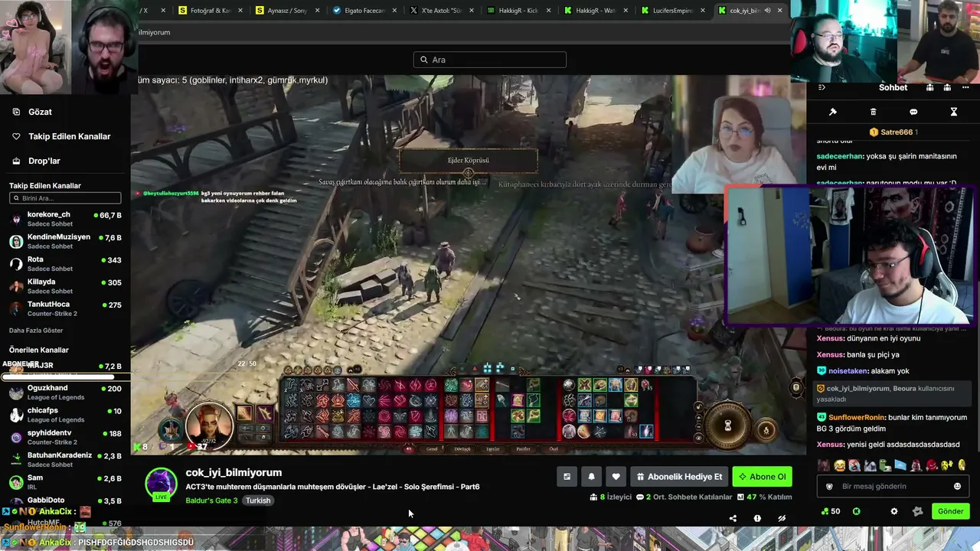Screen dimensions: 980x551
Task: Open KendineMuzisyen channel from sidebar
Action: (x=65, y=241)
